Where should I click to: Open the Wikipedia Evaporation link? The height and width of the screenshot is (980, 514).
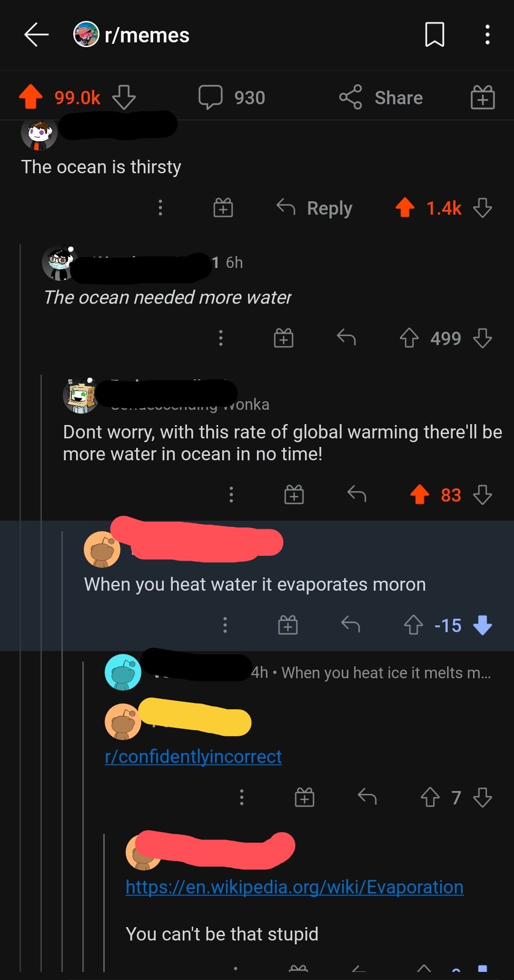[x=295, y=887]
